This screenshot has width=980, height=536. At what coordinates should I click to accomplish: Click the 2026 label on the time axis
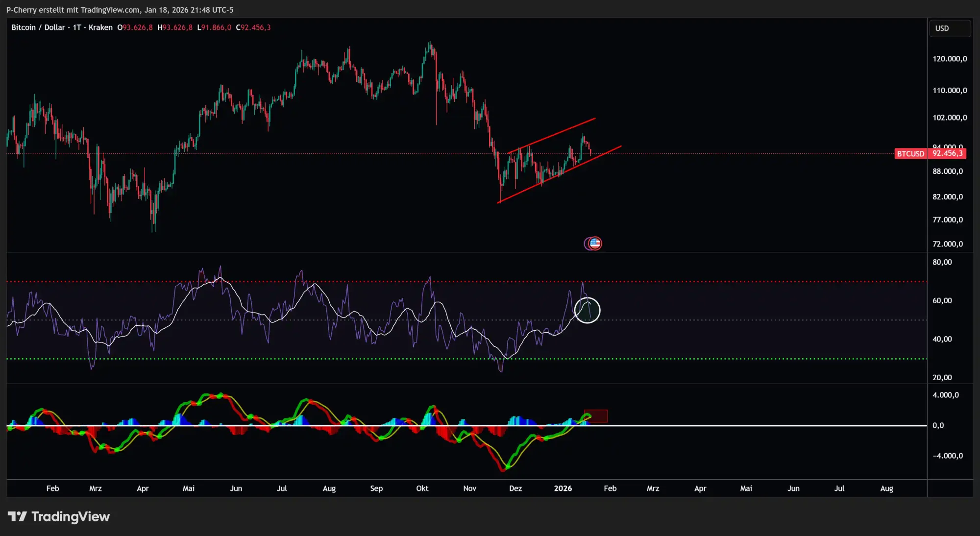click(563, 488)
